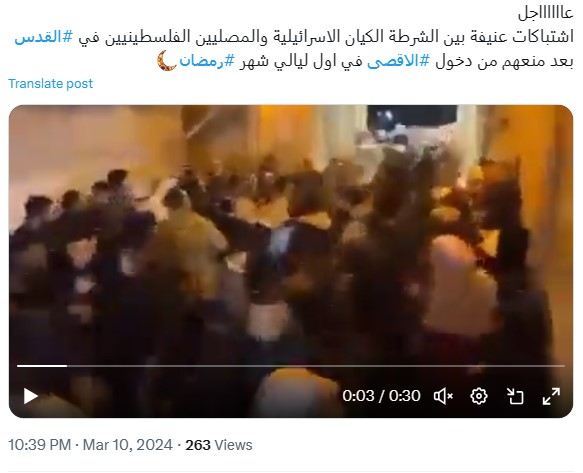583x473 pixels.
Task: Play the video
Action: pyautogui.click(x=30, y=396)
